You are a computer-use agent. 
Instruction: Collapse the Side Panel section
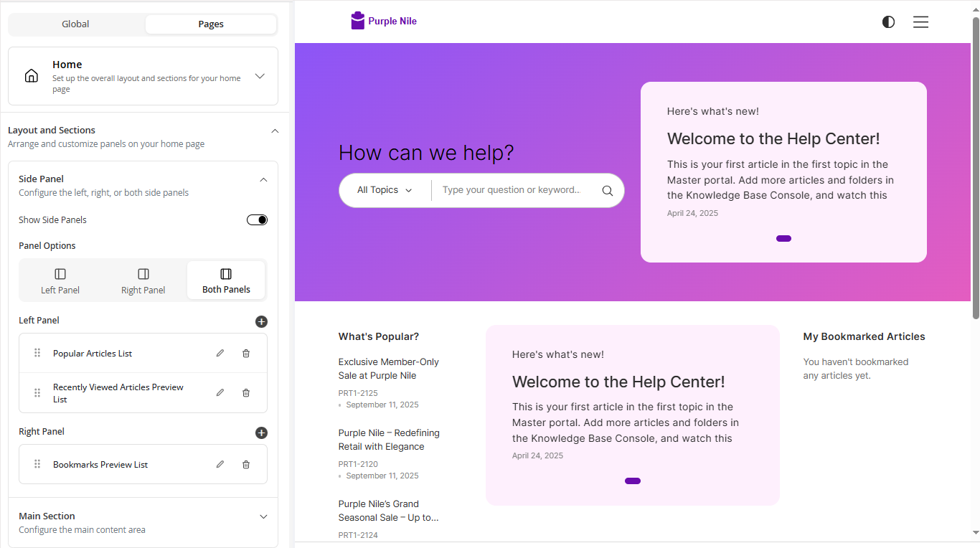click(x=263, y=179)
